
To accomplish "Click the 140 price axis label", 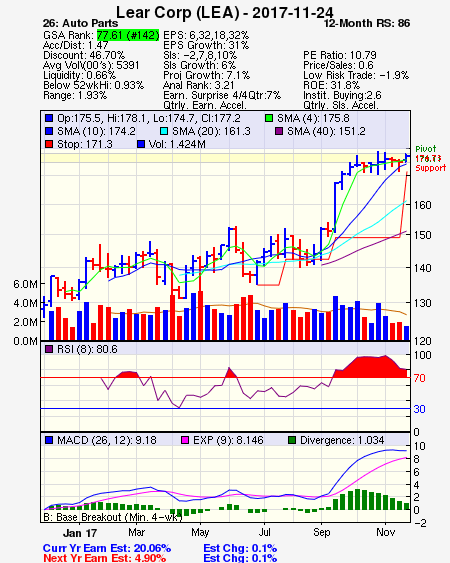I will [422, 268].
